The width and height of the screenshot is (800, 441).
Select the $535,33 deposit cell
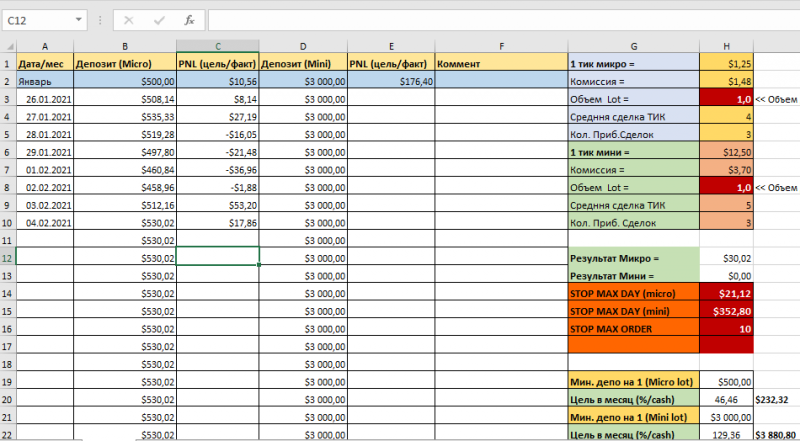(125, 117)
